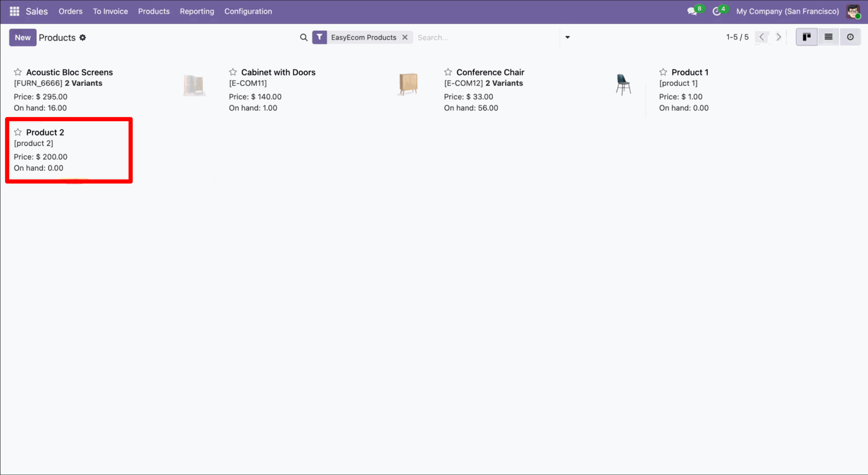Expand the search options dropdown arrow
The height and width of the screenshot is (475, 868).
(x=568, y=37)
